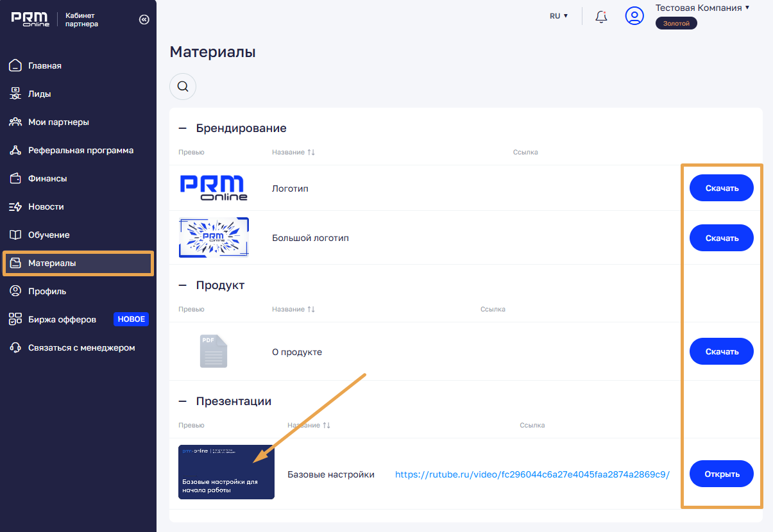Open notifications via the bell icon
This screenshot has width=773, height=532.
click(601, 17)
